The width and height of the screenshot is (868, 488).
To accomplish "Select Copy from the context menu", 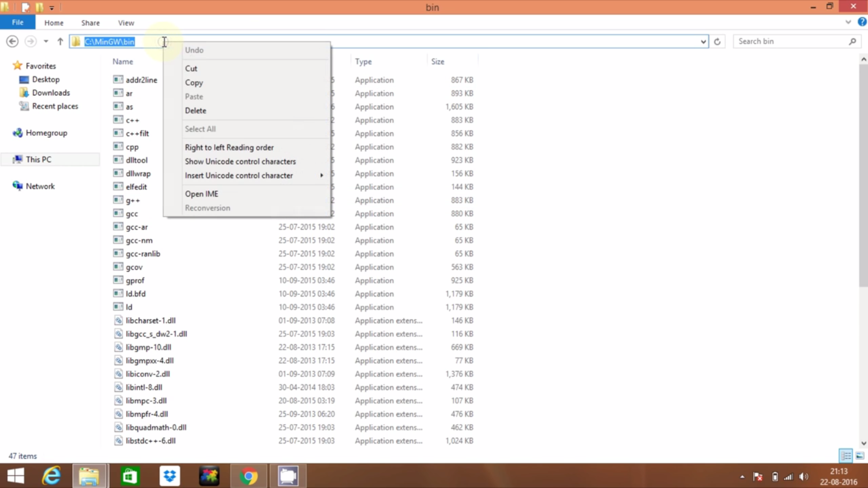I will pyautogui.click(x=194, y=82).
